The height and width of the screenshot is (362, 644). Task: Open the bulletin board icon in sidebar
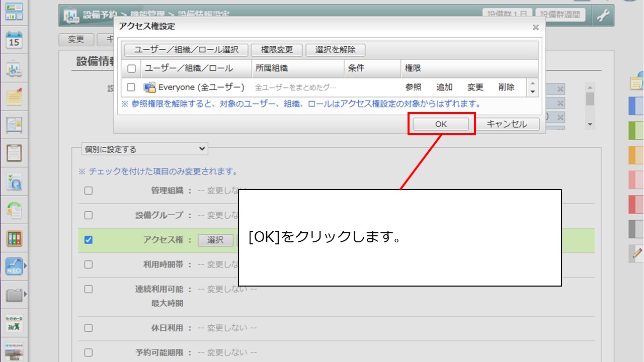[14, 125]
